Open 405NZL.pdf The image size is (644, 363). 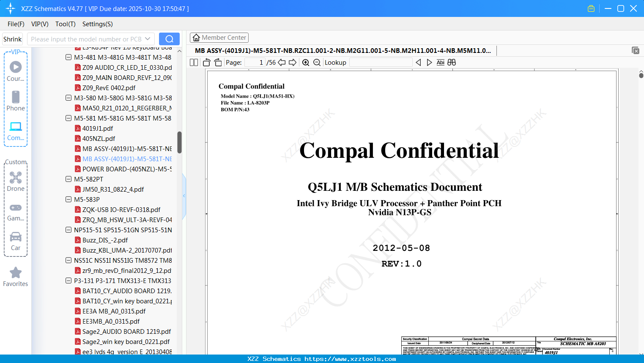pyautogui.click(x=95, y=138)
